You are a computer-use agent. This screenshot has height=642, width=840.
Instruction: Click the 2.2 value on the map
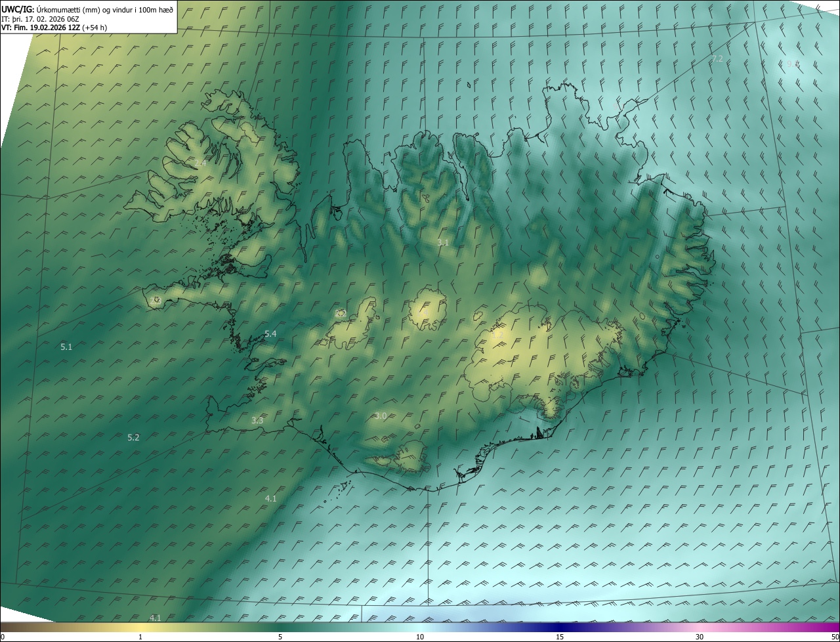[x=341, y=313]
